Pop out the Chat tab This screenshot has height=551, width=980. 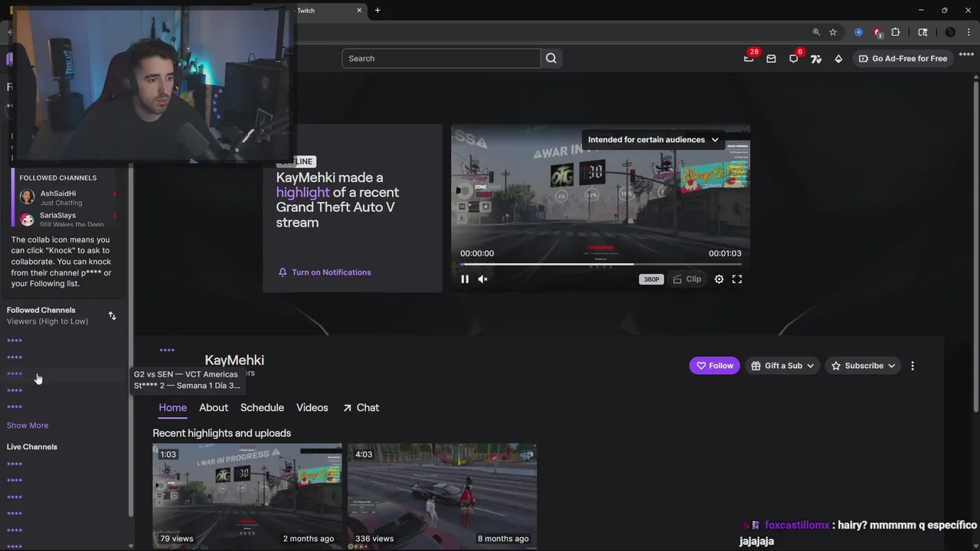361,408
